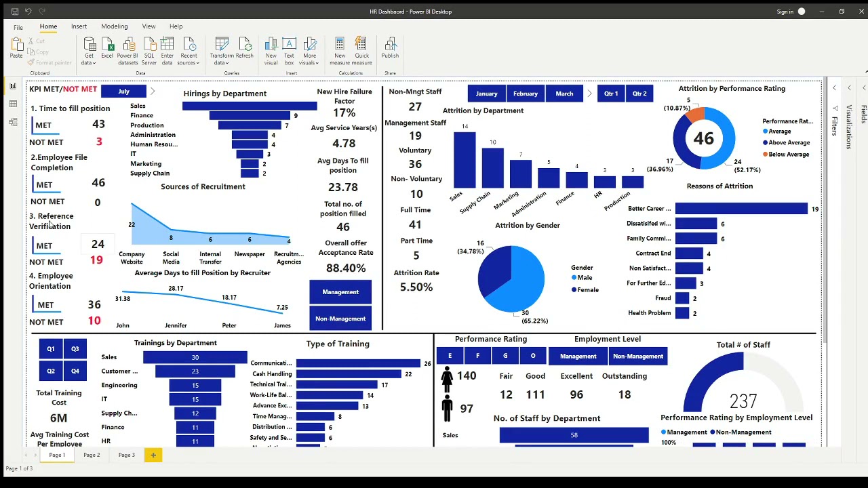The width and height of the screenshot is (868, 488).
Task: Collapse the Visualizations pane
Action: (x=849, y=87)
